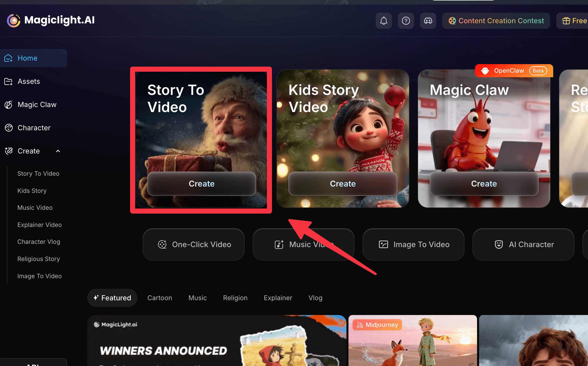Collapse the Create section chevron
The height and width of the screenshot is (366, 588).
click(x=58, y=151)
